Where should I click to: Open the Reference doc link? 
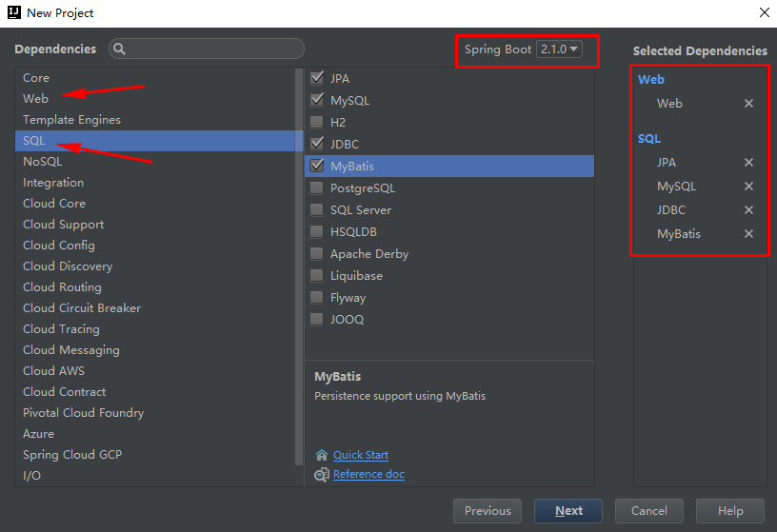click(x=369, y=474)
